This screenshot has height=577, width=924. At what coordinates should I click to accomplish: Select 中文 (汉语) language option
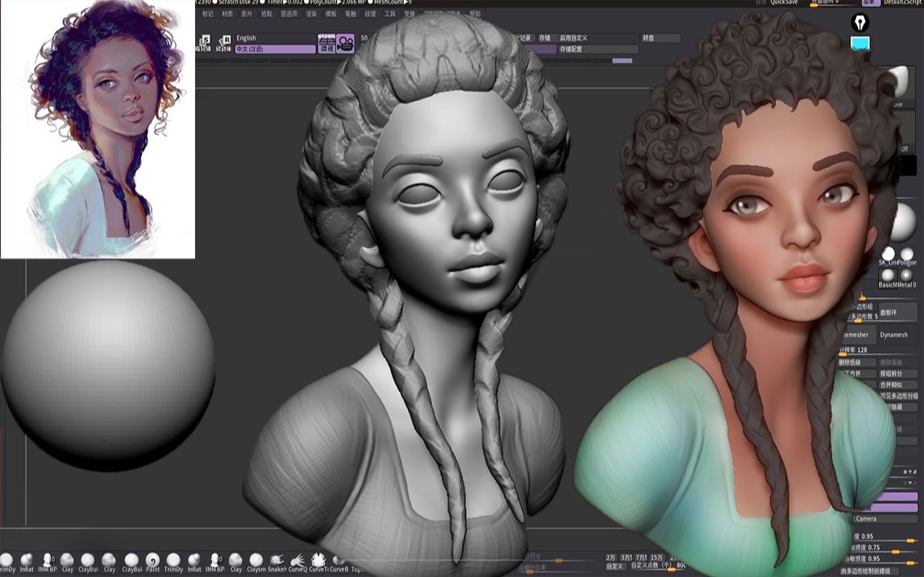pyautogui.click(x=275, y=49)
